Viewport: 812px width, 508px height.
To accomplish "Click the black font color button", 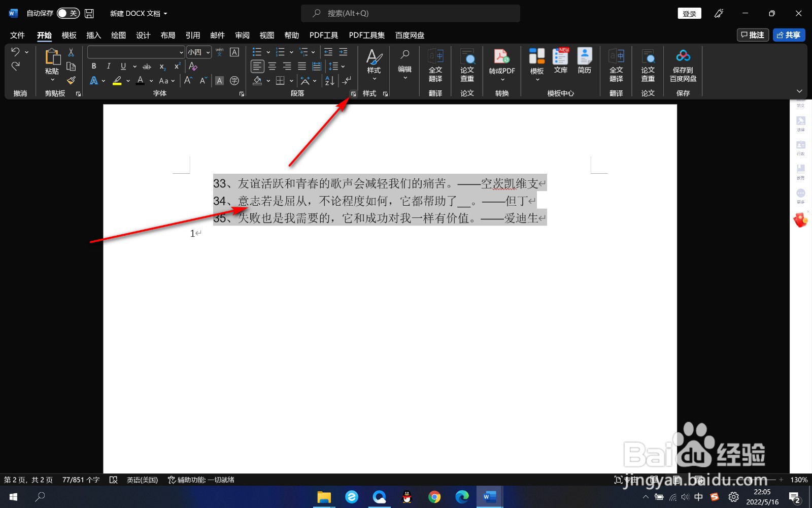I will point(141,80).
